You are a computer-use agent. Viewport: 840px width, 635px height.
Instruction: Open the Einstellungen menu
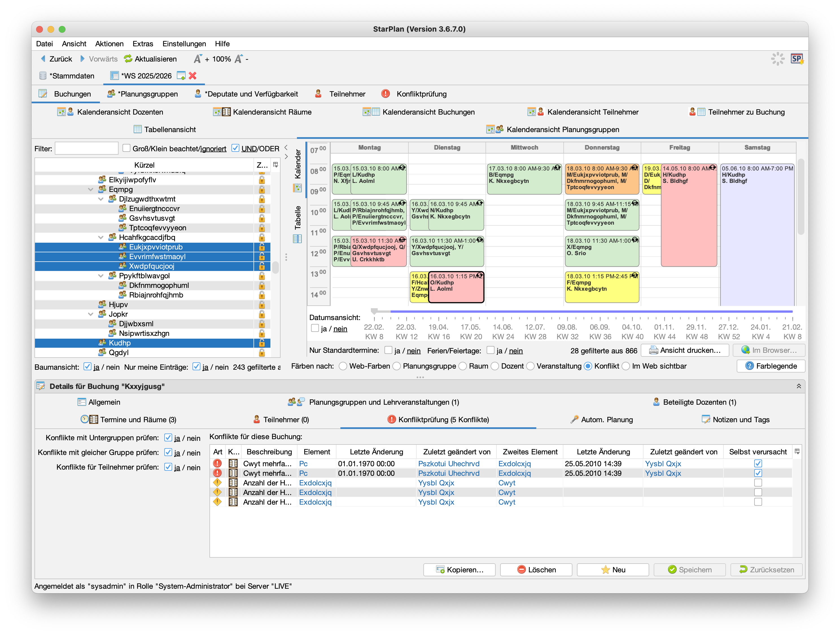[184, 44]
